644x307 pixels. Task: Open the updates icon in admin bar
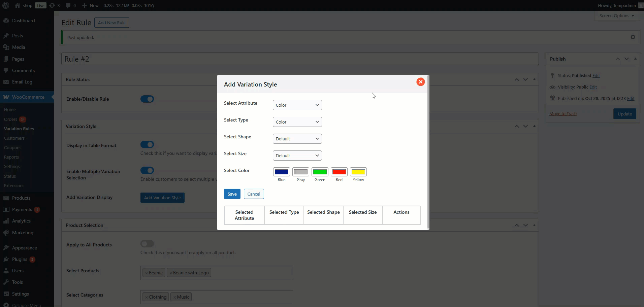point(54,5)
